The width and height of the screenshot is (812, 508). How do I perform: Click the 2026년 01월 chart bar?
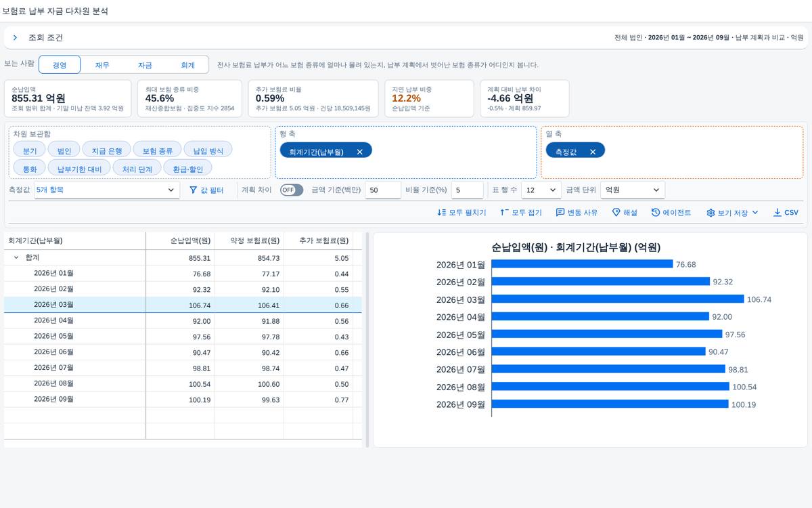[x=583, y=264]
